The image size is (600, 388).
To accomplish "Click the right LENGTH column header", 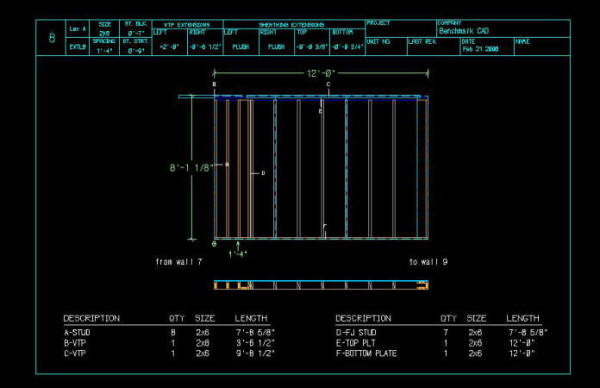I will (523, 318).
